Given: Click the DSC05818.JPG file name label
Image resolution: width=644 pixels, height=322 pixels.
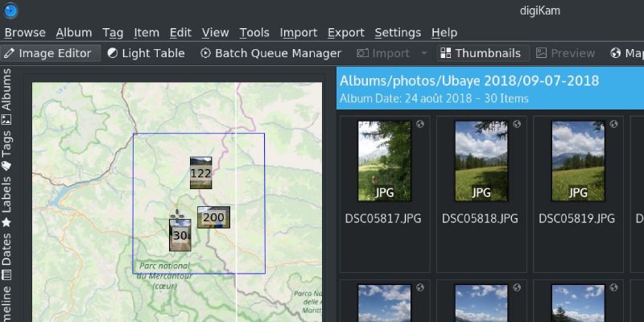Looking at the screenshot, I should 480,218.
